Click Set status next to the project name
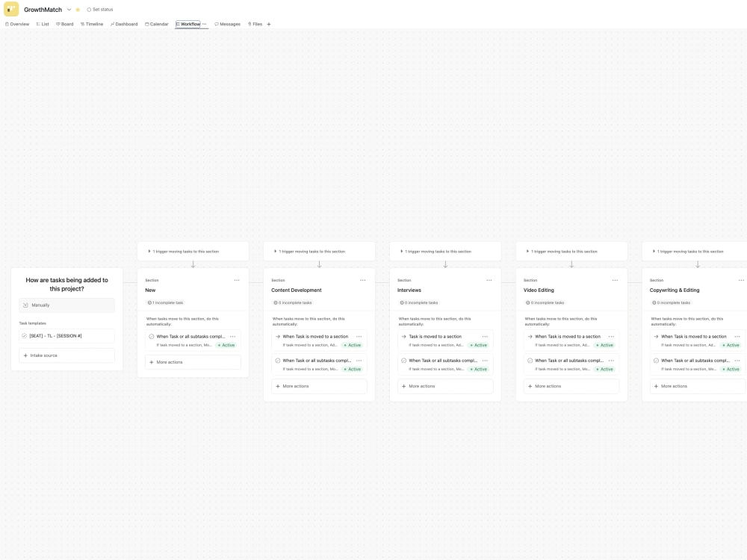 [x=102, y=9]
